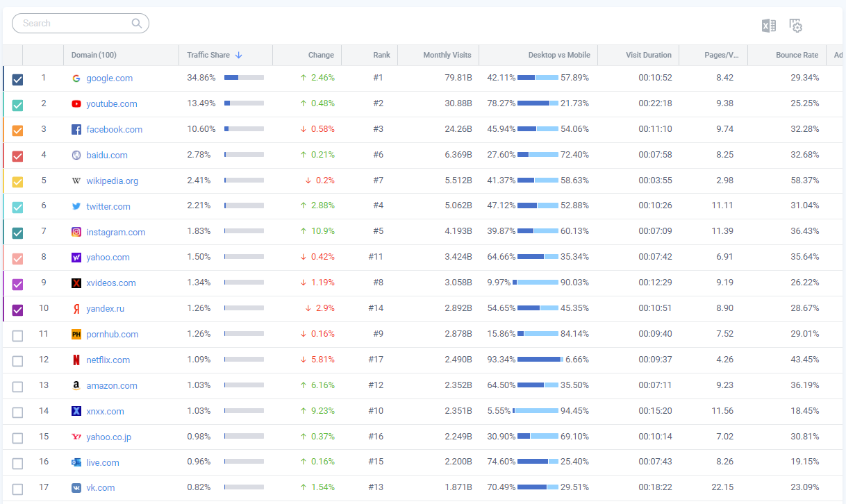This screenshot has width=846, height=504.
Task: Open the wikipedia.org domain link
Action: (x=113, y=181)
